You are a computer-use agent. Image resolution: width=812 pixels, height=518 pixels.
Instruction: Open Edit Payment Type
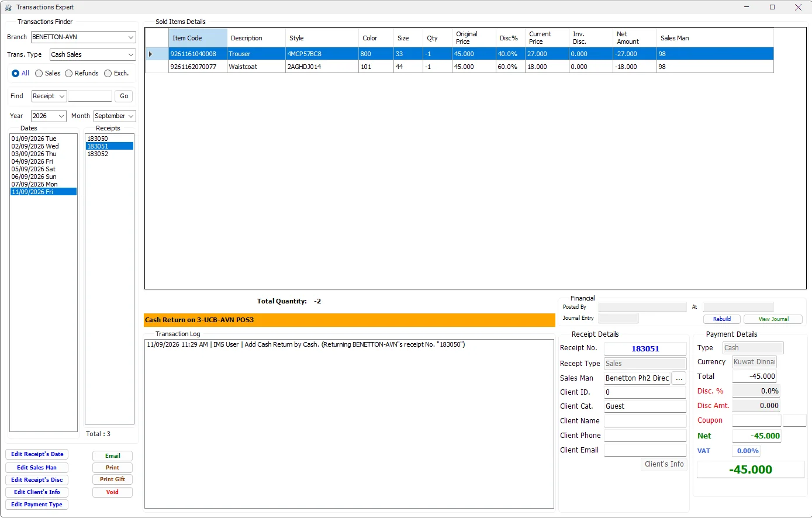pyautogui.click(x=37, y=505)
